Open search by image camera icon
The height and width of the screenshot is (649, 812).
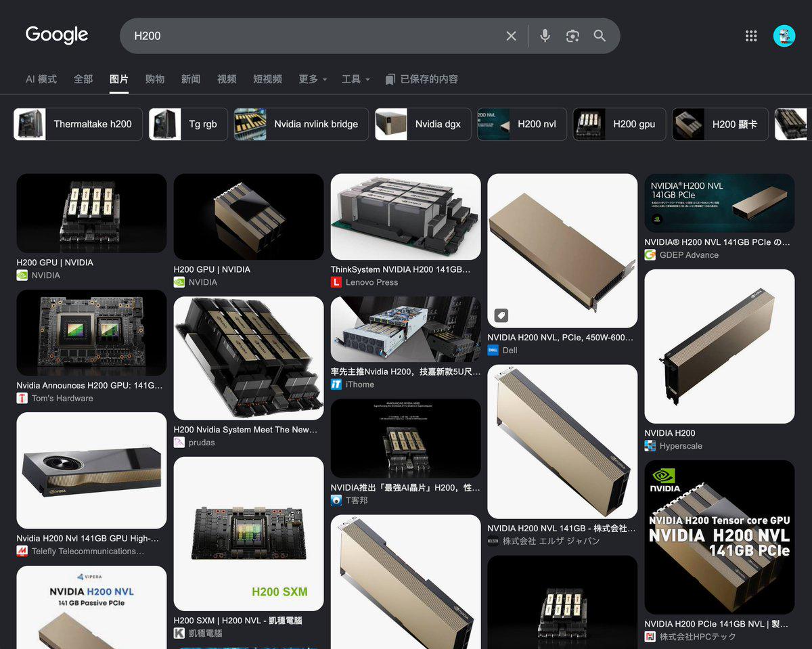572,36
